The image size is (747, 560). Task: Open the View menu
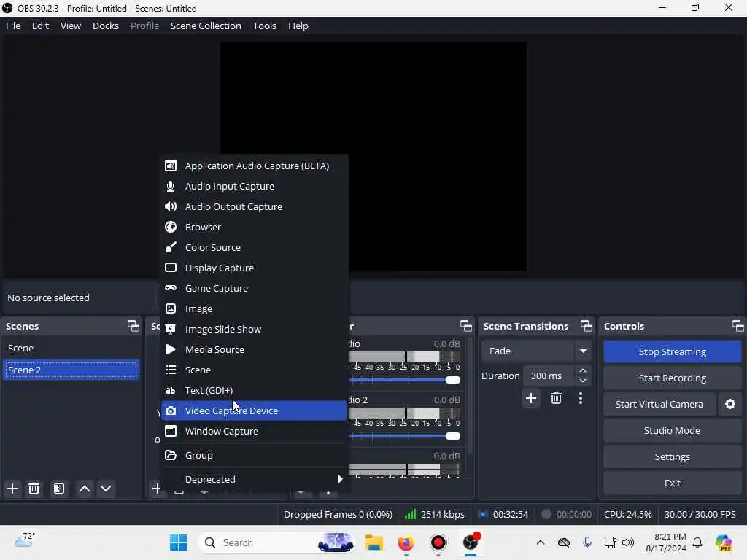pyautogui.click(x=71, y=26)
